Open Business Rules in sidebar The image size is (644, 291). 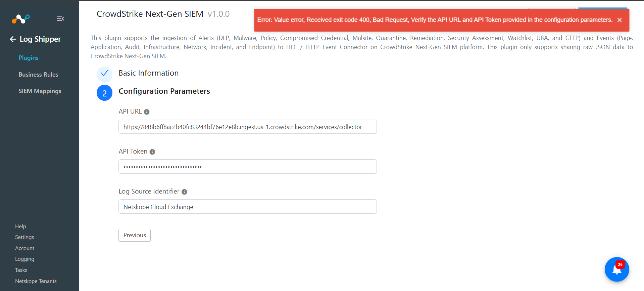tap(38, 75)
